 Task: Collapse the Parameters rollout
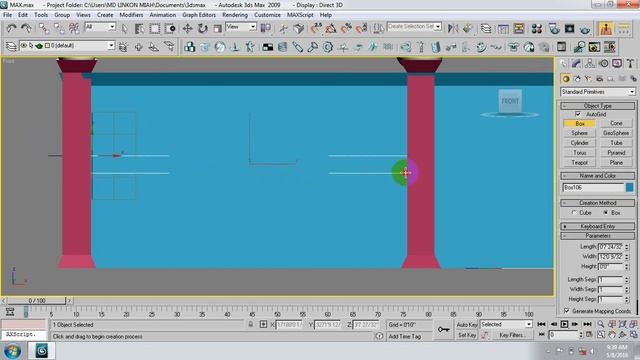(x=598, y=236)
